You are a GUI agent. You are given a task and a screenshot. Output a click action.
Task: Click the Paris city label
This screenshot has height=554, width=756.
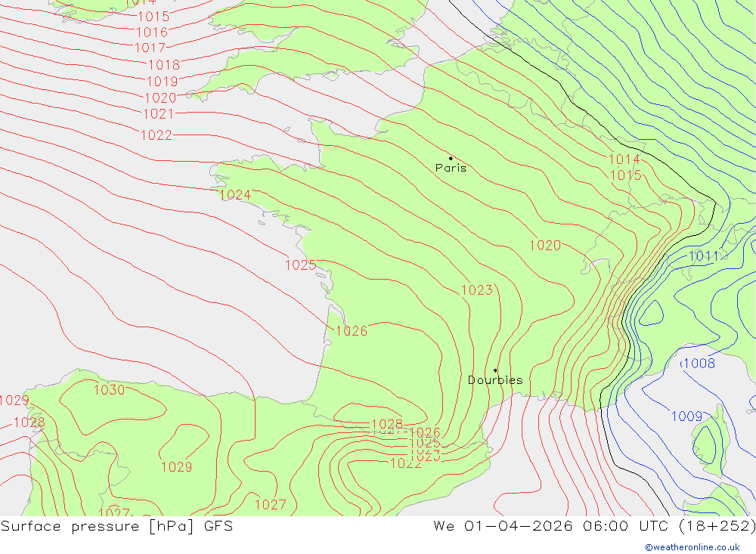coord(451,168)
